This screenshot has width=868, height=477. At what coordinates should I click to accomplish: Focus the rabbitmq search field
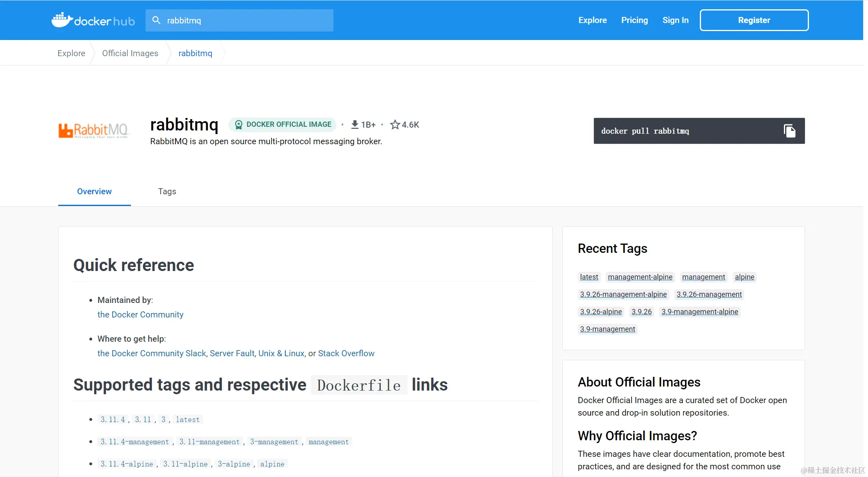[x=239, y=20]
